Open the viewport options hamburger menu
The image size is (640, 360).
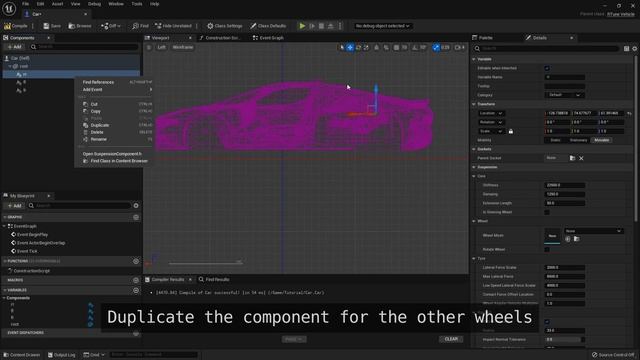tap(149, 47)
